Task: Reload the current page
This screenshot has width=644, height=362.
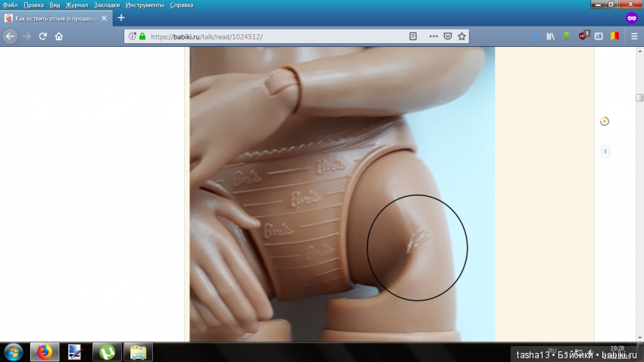Action: (x=43, y=36)
